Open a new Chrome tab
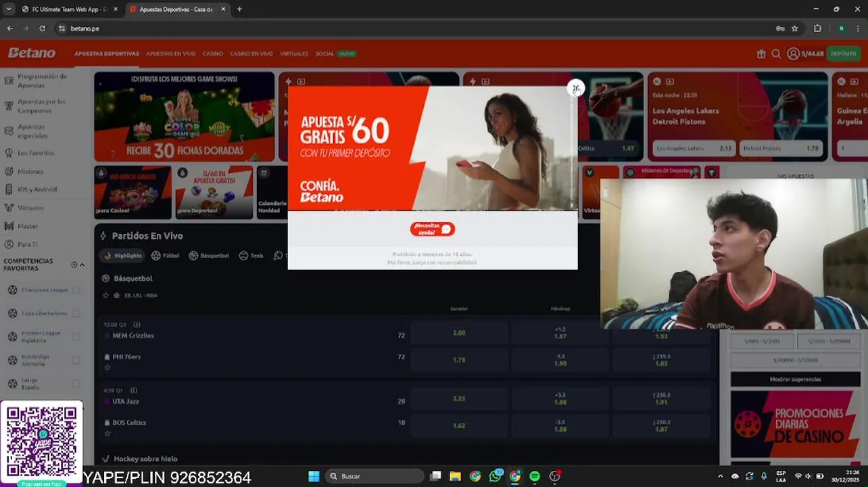The width and height of the screenshot is (868, 487). coord(239,9)
